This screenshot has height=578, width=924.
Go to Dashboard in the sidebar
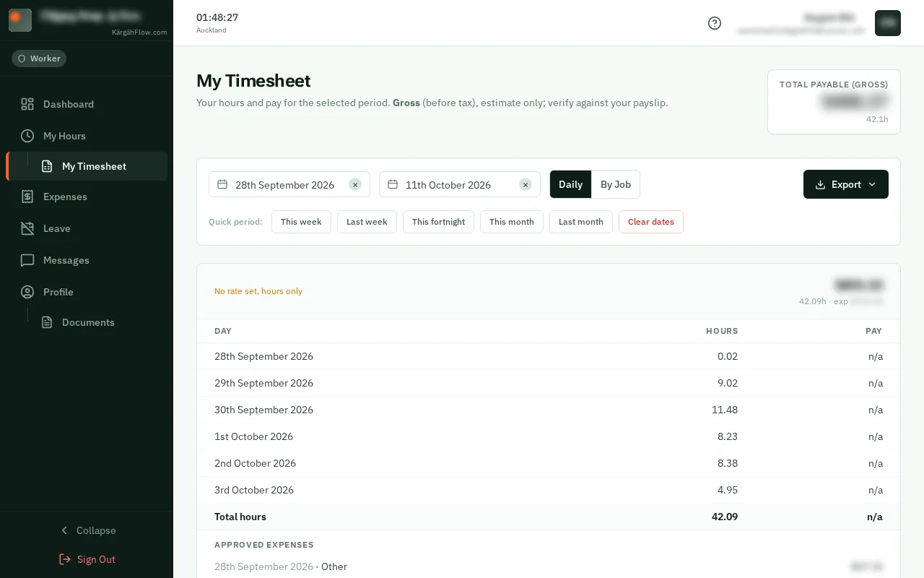[87, 104]
